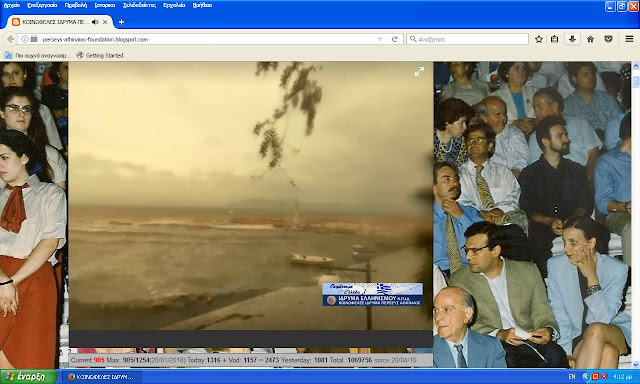Go back with the back arrow

[x=11, y=39]
